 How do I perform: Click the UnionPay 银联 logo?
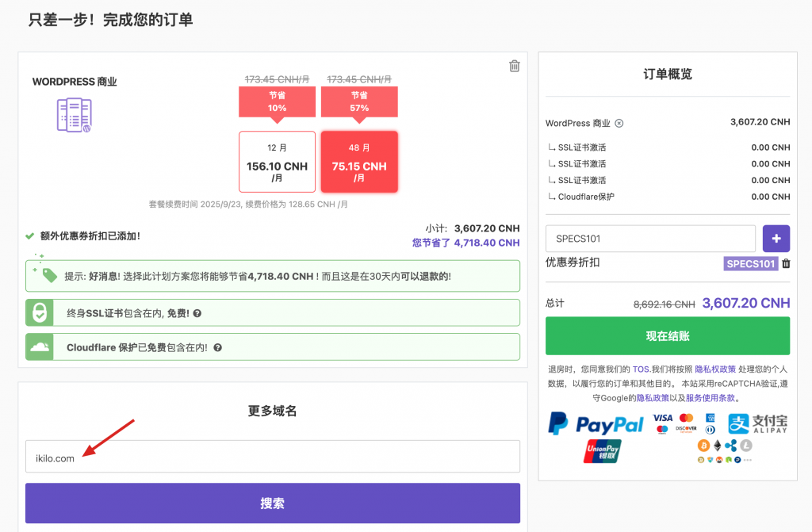click(603, 451)
